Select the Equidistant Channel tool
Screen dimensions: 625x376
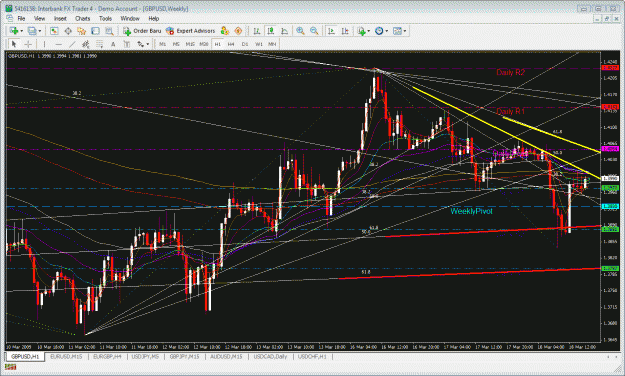coord(85,44)
